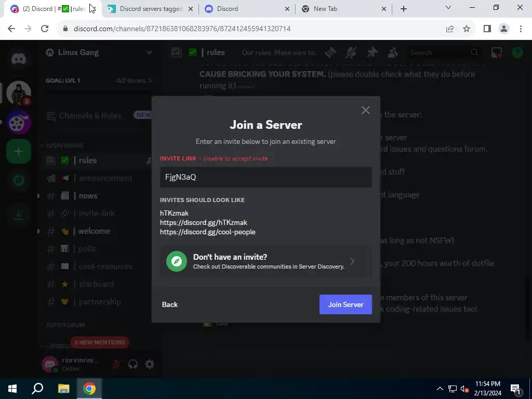Open Windows taskbar search

37,389
